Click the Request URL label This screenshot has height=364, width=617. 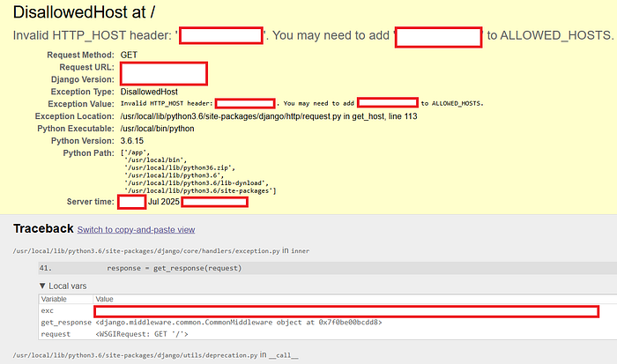click(x=86, y=67)
